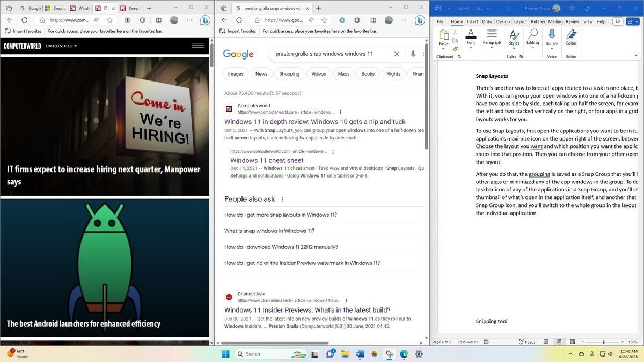
Task: Expand the Insider Preview watermark question
Action: tap(324, 263)
